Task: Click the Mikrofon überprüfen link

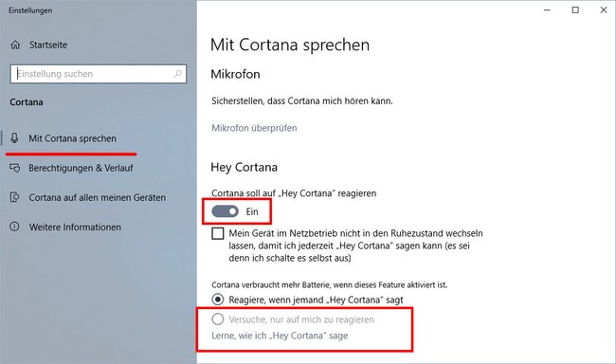Action: click(x=254, y=128)
